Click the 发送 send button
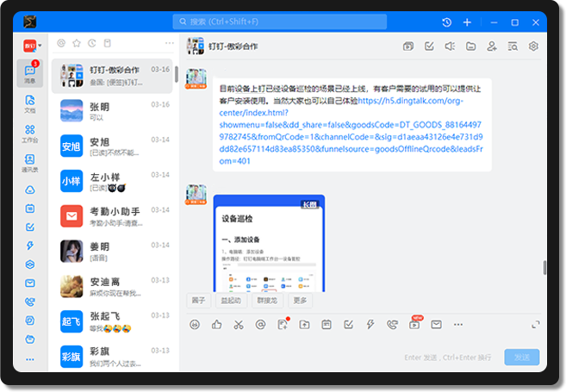This screenshot has width=566, height=392. pyautogui.click(x=522, y=358)
